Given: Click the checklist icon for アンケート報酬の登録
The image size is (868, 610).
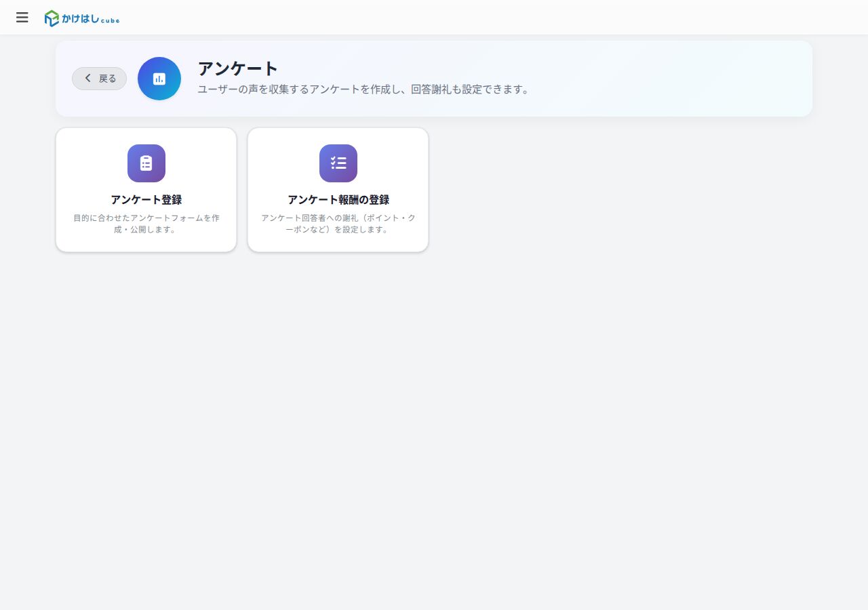Looking at the screenshot, I should click(x=338, y=163).
